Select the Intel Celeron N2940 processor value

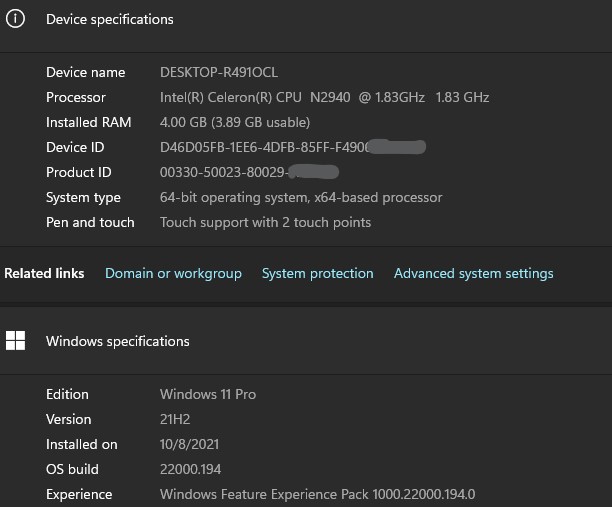pyautogui.click(x=324, y=98)
